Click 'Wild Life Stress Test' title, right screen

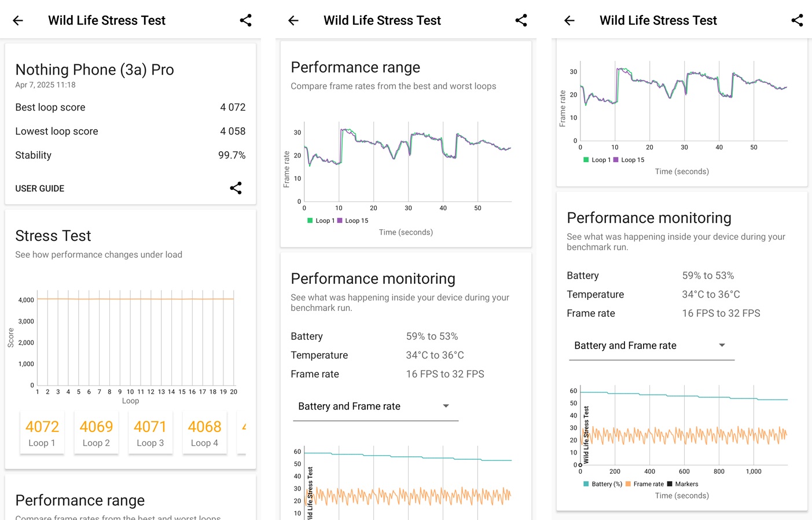tap(658, 20)
